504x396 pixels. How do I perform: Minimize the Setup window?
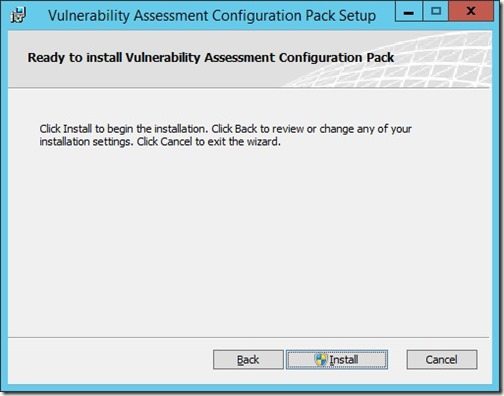tap(409, 11)
